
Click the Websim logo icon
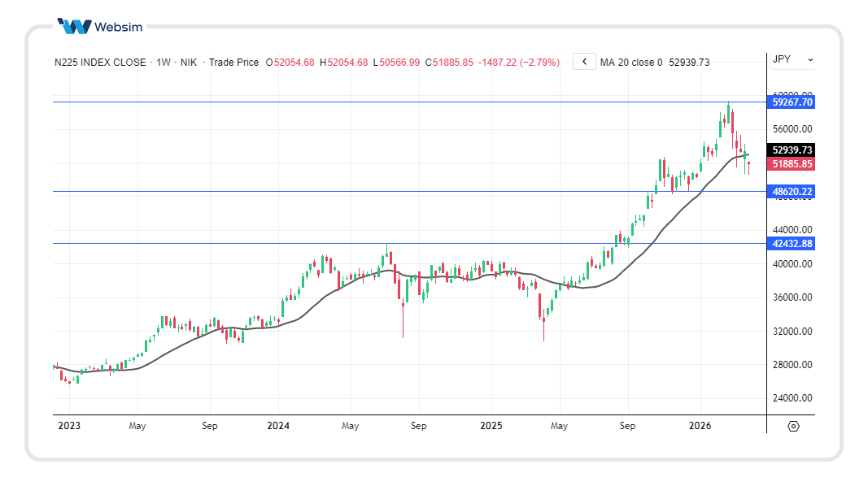pos(74,26)
